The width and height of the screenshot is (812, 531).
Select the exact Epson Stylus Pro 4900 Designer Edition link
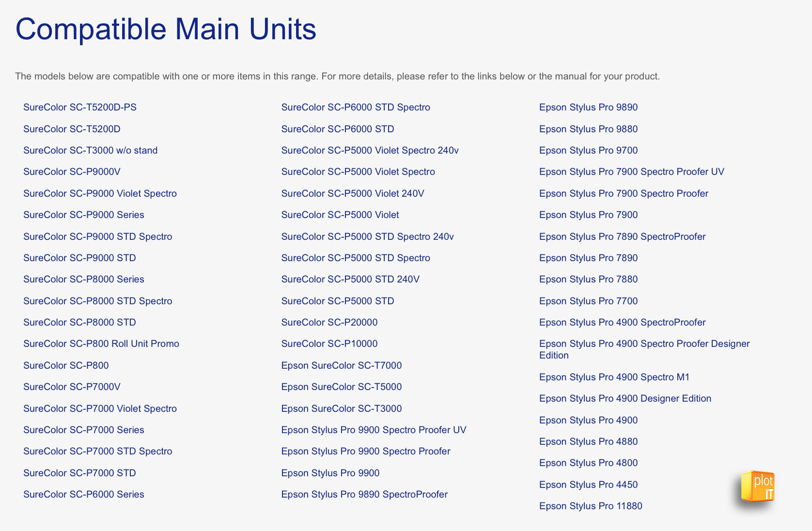[x=625, y=398]
